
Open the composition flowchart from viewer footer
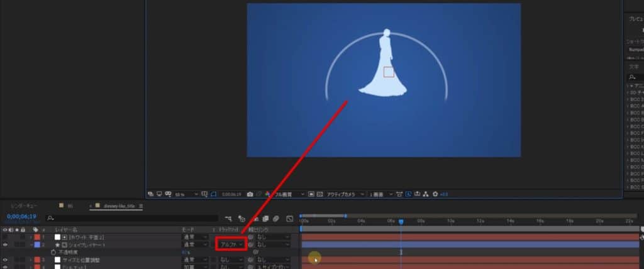coord(426,194)
